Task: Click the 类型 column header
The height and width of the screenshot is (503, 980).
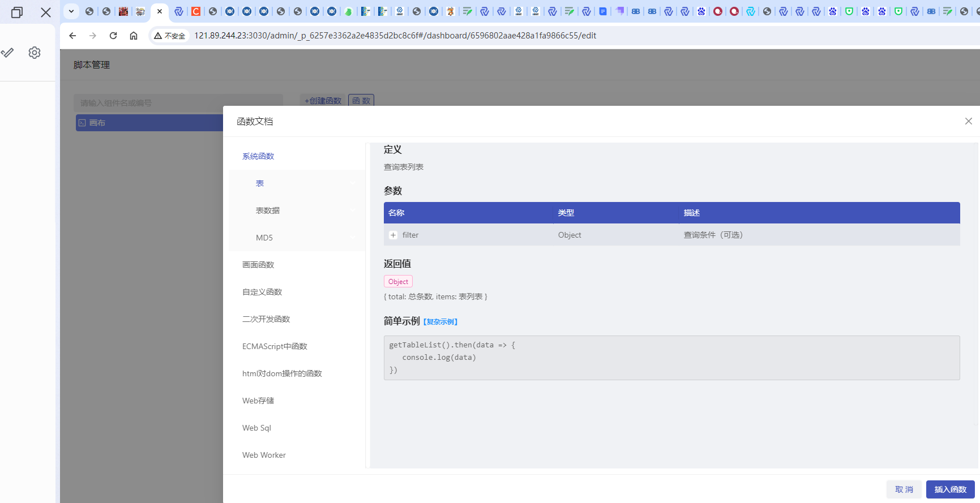Action: pyautogui.click(x=616, y=213)
